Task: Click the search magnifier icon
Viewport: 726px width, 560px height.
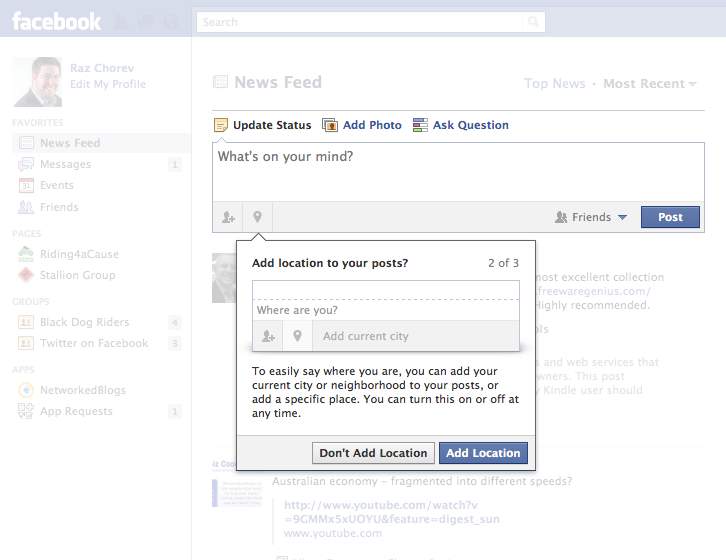Action: click(x=535, y=21)
